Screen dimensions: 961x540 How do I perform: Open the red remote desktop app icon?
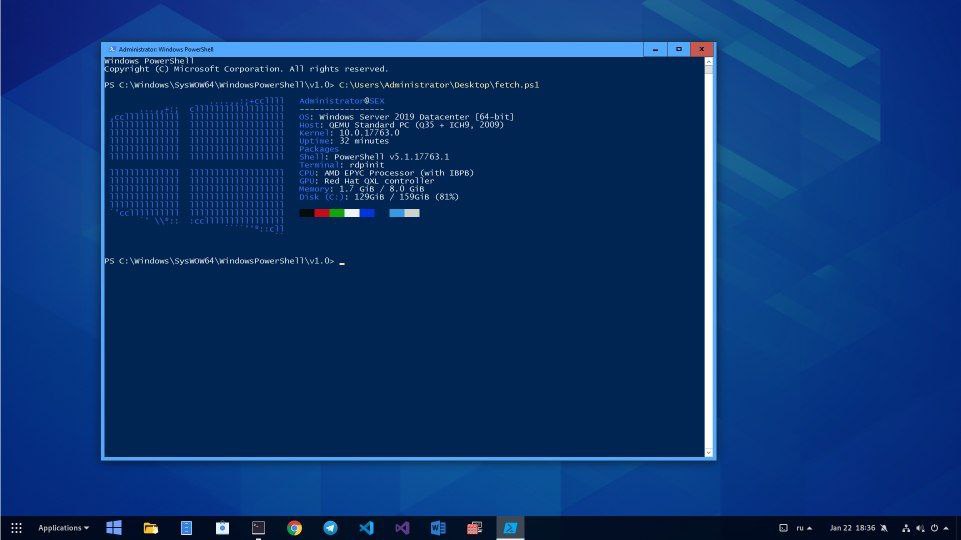474,528
